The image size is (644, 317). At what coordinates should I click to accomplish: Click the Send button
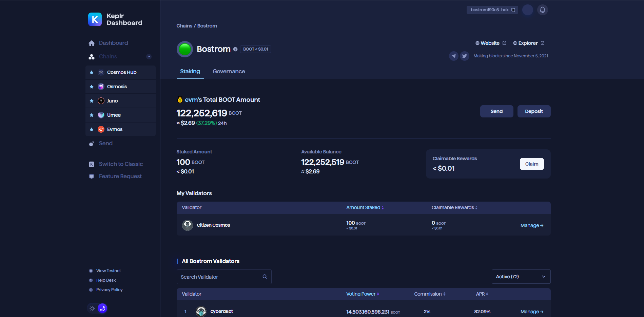click(x=497, y=111)
